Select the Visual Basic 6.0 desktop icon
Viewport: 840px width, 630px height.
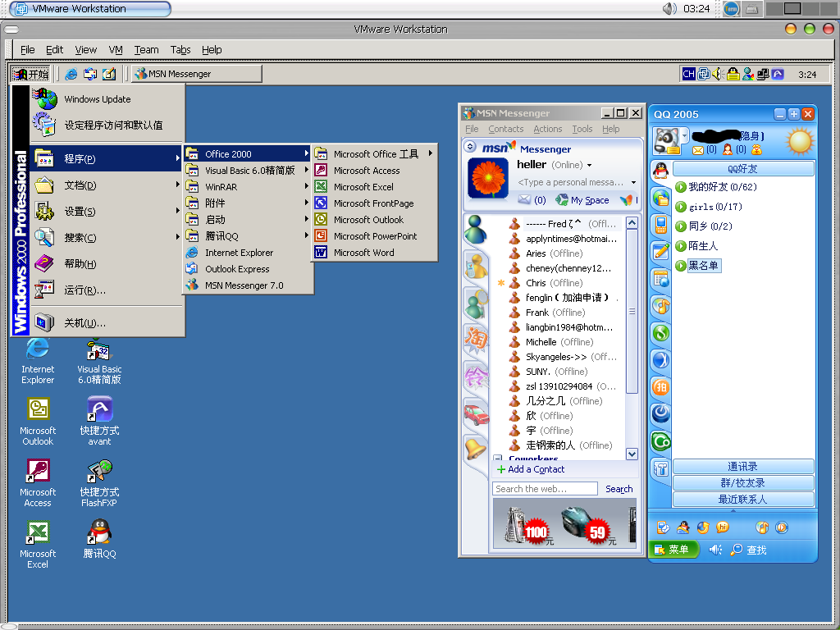click(99, 361)
